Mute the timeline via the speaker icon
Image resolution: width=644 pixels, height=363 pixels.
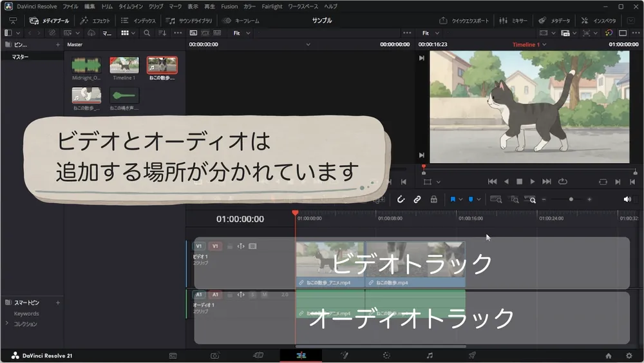click(x=627, y=199)
